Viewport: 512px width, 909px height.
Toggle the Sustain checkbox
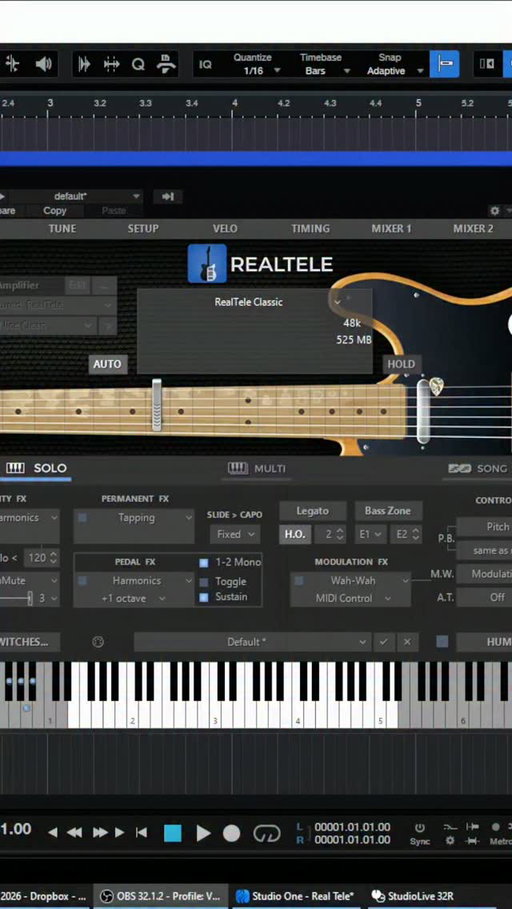click(x=204, y=598)
